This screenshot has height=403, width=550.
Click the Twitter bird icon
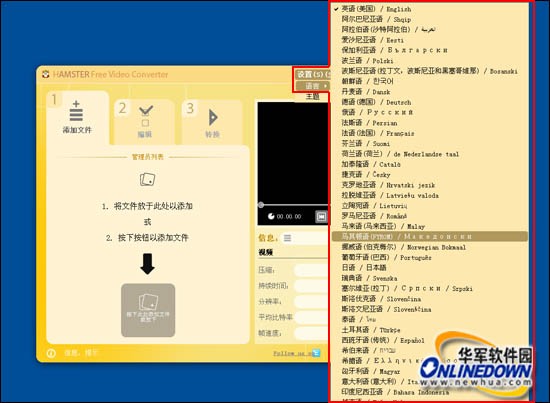click(316, 353)
